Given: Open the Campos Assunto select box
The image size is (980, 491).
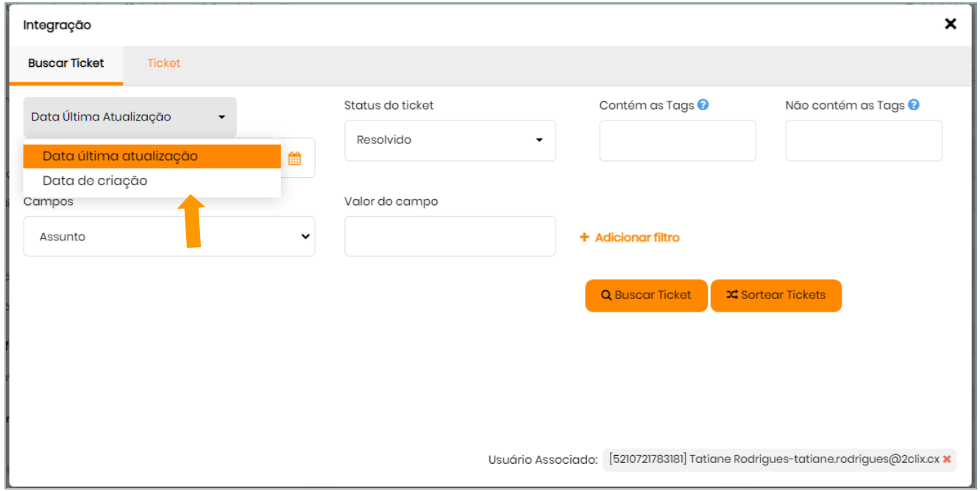Looking at the screenshot, I should point(169,237).
